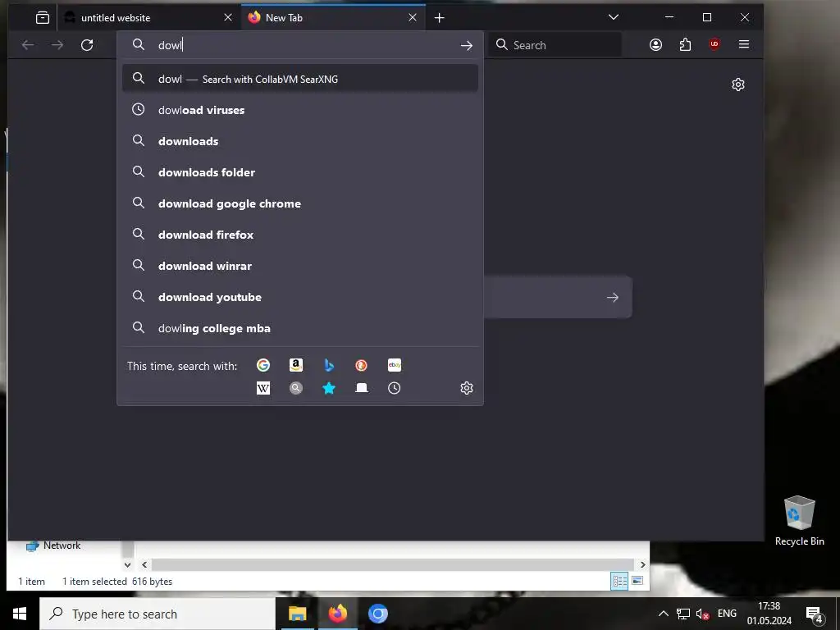Open the Firefox account icon
This screenshot has width=840, height=630.
(655, 44)
